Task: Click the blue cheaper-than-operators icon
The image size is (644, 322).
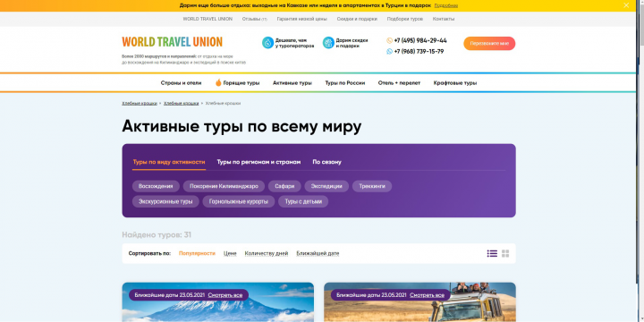Action: [267, 43]
